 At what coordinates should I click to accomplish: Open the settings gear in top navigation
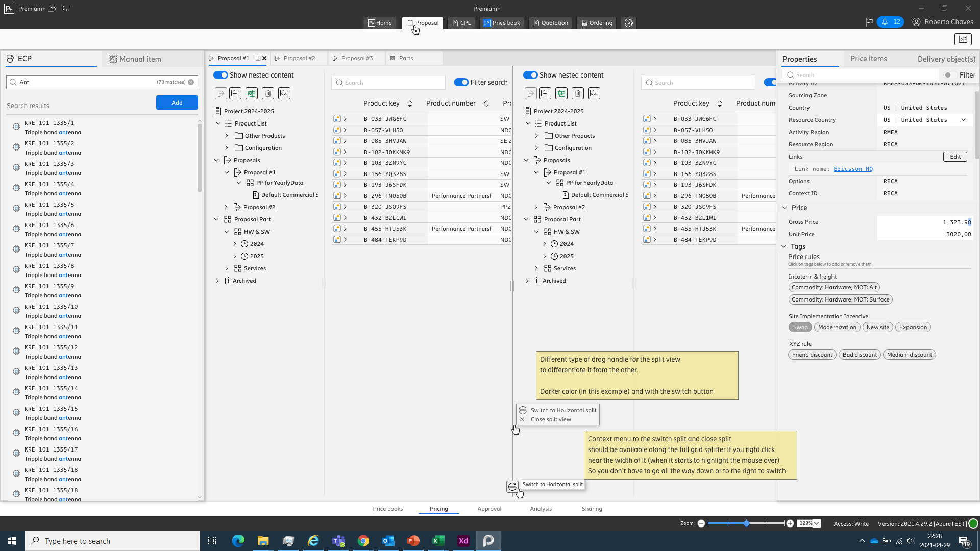(x=629, y=23)
